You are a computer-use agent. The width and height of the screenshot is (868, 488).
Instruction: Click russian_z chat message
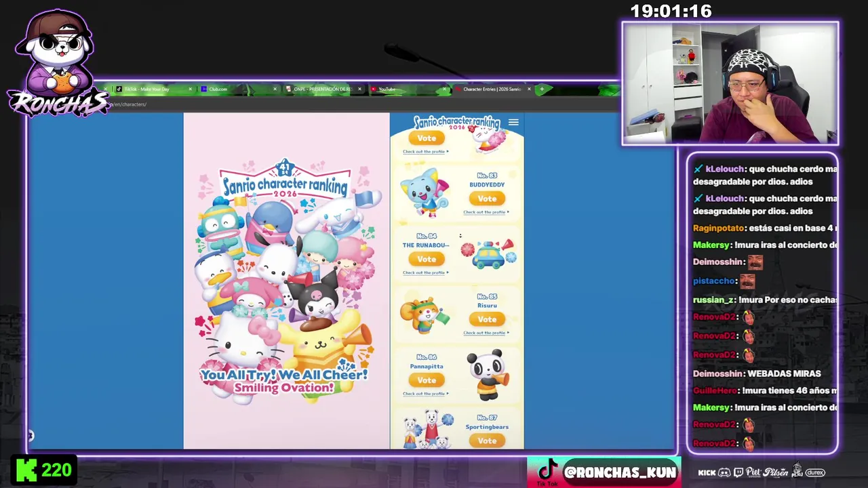click(765, 300)
